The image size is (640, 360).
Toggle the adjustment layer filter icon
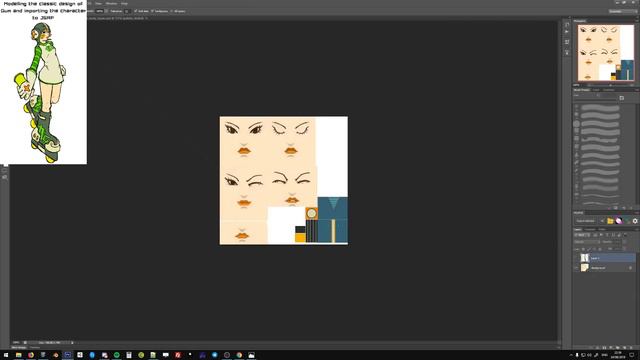(601, 235)
